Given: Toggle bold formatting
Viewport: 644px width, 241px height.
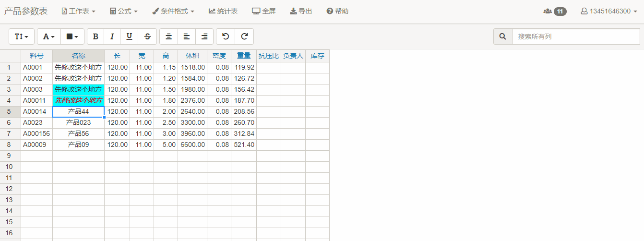Looking at the screenshot, I should (95, 36).
